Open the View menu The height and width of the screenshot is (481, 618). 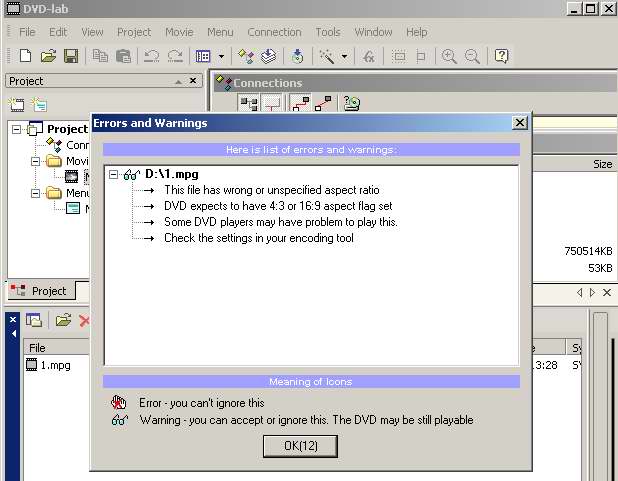coord(92,32)
